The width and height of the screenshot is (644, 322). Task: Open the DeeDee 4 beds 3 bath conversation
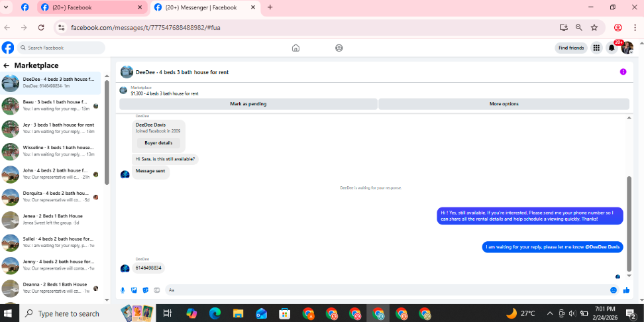point(50,83)
